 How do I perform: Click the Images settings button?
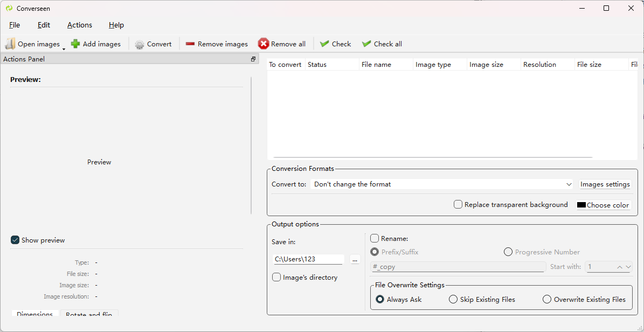[x=605, y=184]
